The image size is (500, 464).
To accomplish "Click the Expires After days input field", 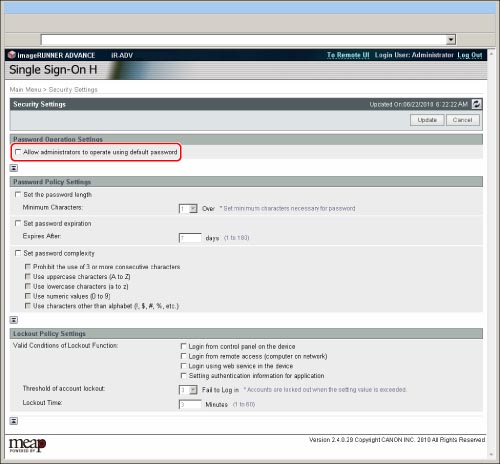I will (190, 238).
